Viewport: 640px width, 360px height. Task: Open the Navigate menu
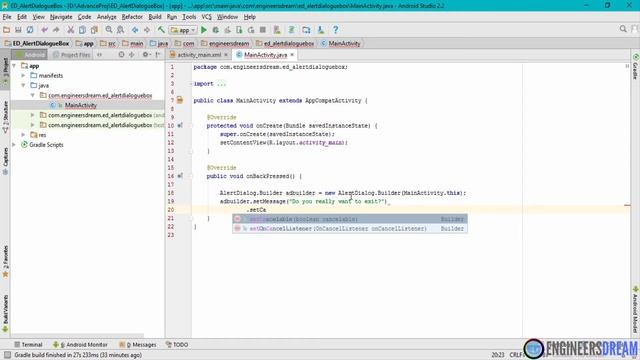[61, 17]
